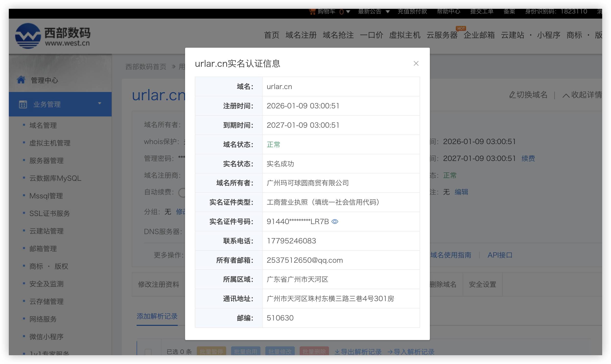This screenshot has width=611, height=364.
Task: Collapse the 业务管理 sidebar section arrow
Action: coord(100,103)
